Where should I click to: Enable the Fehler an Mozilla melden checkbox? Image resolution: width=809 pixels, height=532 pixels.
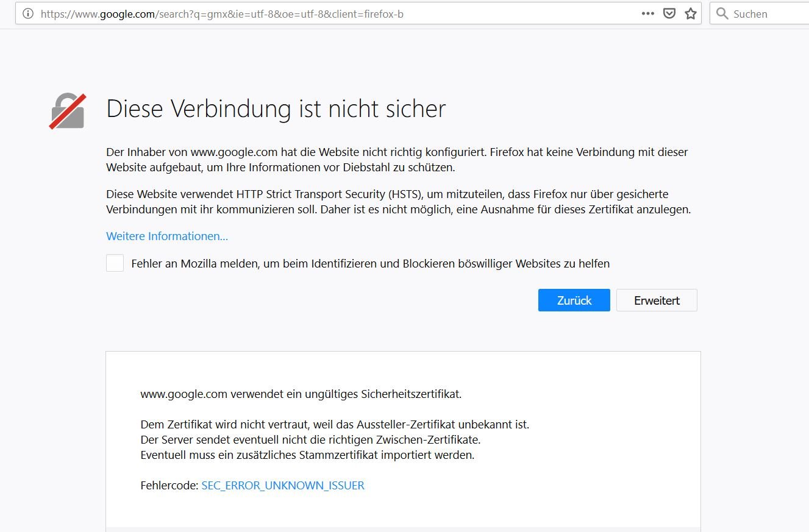(115, 263)
